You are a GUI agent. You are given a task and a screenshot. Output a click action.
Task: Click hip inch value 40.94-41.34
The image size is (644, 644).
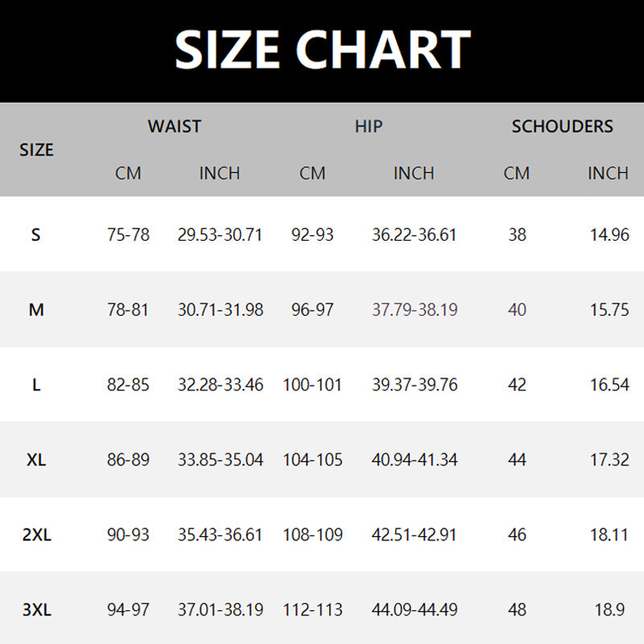pyautogui.click(x=415, y=460)
